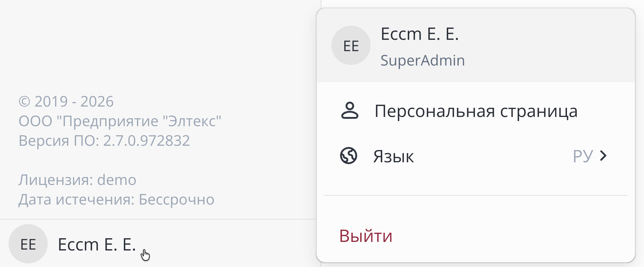This screenshot has width=644, height=267.
Task: Click the Eccm E. E. name in the popup header
Action: 420,34
